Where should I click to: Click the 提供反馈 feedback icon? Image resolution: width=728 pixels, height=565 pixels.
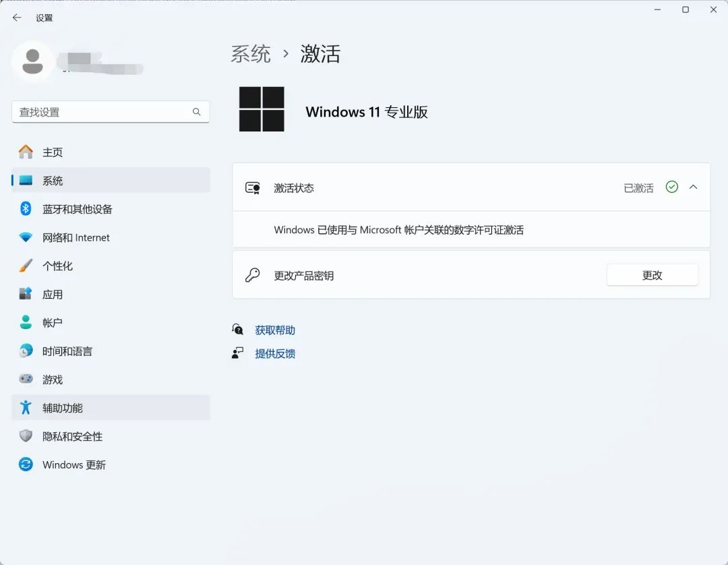tap(238, 353)
